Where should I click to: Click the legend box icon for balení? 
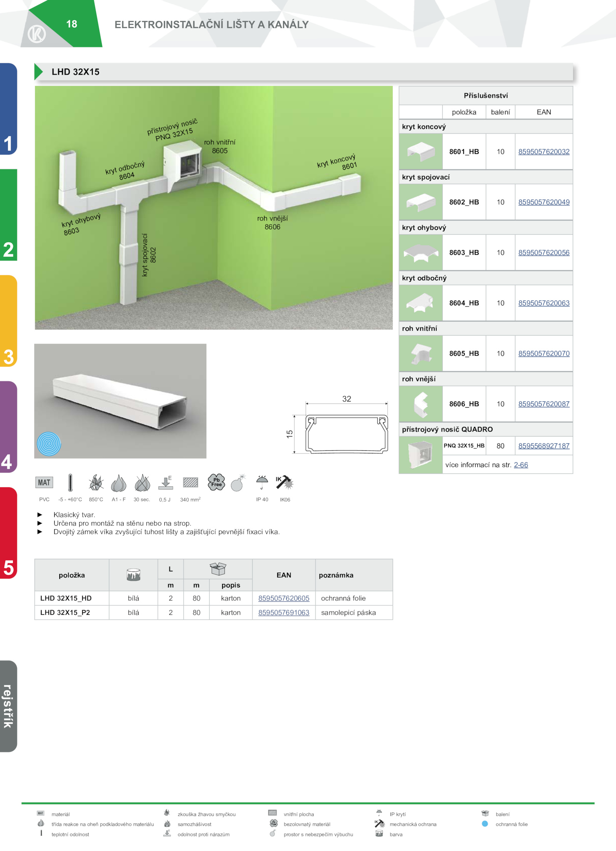(485, 813)
